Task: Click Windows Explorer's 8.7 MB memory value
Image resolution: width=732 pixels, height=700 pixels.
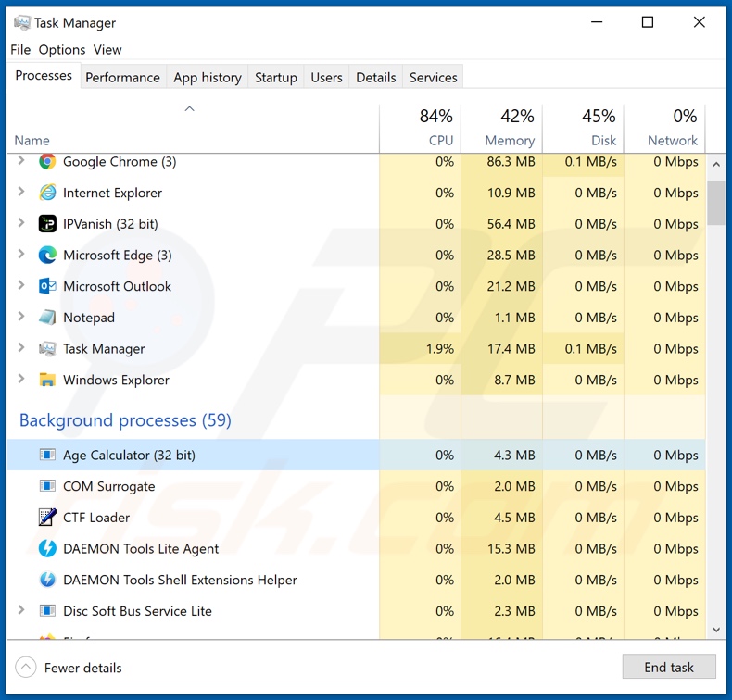Action: [514, 380]
